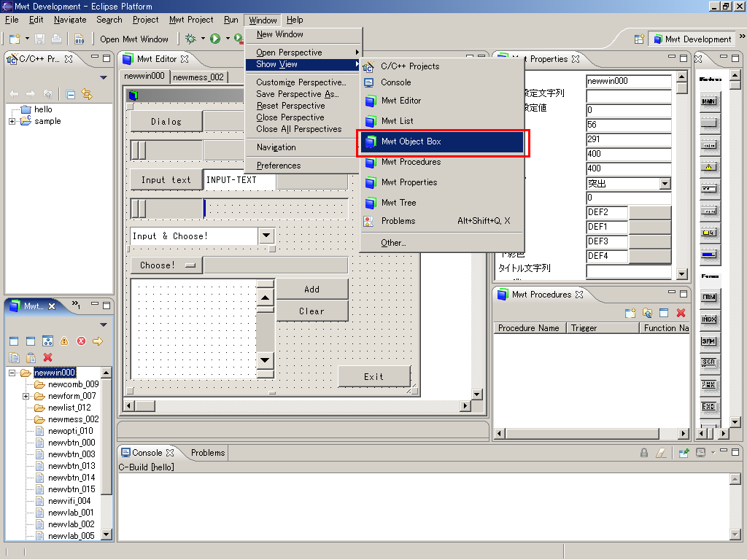The image size is (747, 560).
Task: Click the Open Perspective icon
Action: pyautogui.click(x=639, y=39)
